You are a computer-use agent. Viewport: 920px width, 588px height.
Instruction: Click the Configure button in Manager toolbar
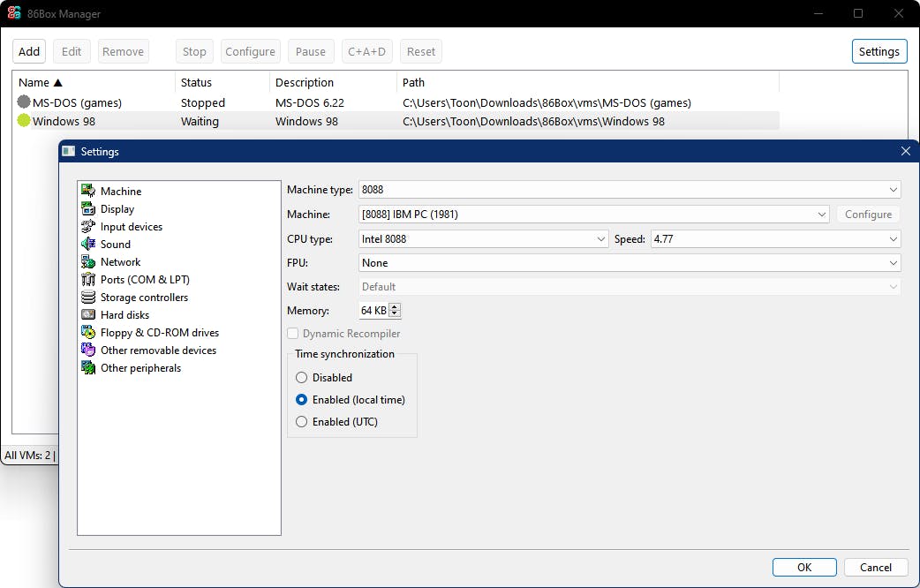click(250, 51)
